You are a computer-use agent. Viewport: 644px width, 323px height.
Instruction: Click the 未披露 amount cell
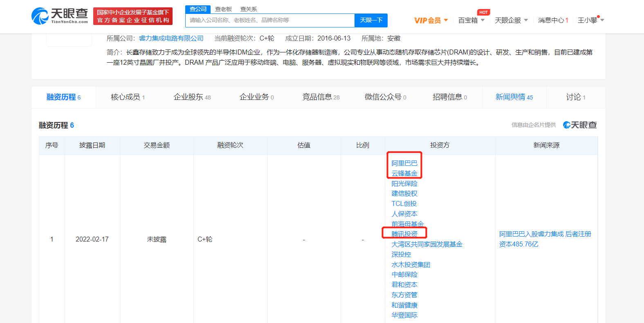[x=157, y=239]
